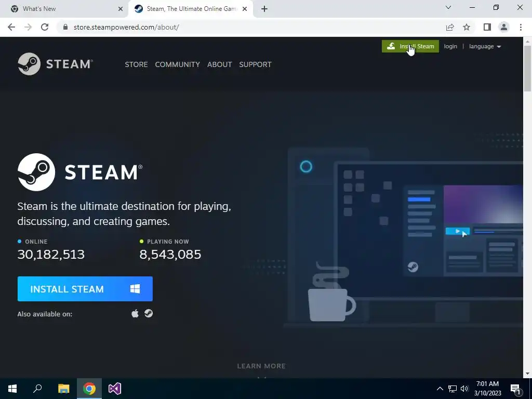Click the page vertical scrollbar thumb

(527, 68)
